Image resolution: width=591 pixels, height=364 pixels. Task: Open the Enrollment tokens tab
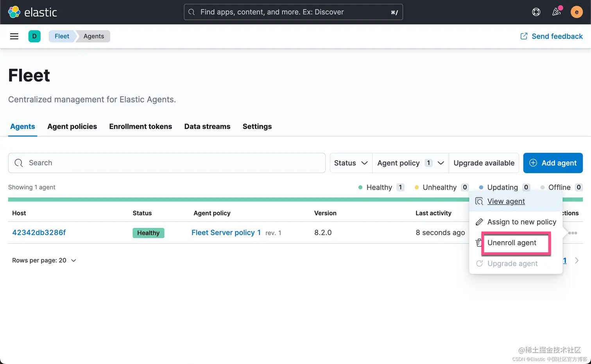[141, 127]
